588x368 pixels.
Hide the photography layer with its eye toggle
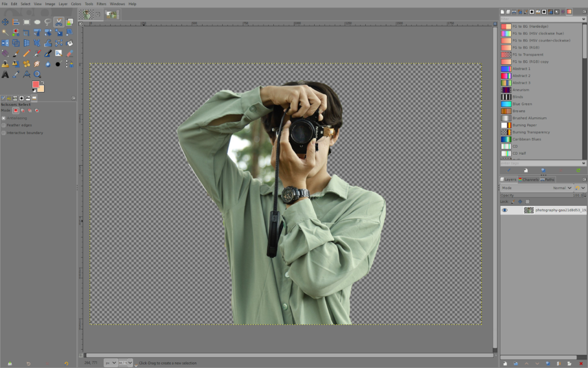coord(505,210)
